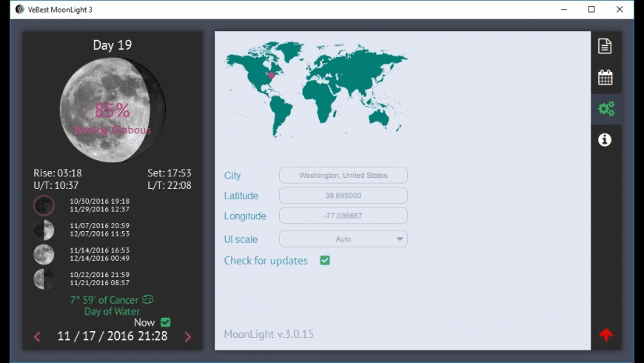This screenshot has height=363, width=644.
Task: Open the info about icon
Action: coord(605,140)
